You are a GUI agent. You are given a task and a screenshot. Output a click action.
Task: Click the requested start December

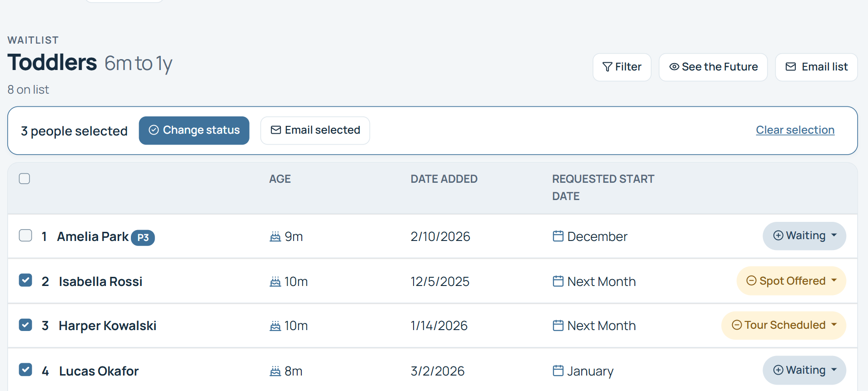[597, 236]
